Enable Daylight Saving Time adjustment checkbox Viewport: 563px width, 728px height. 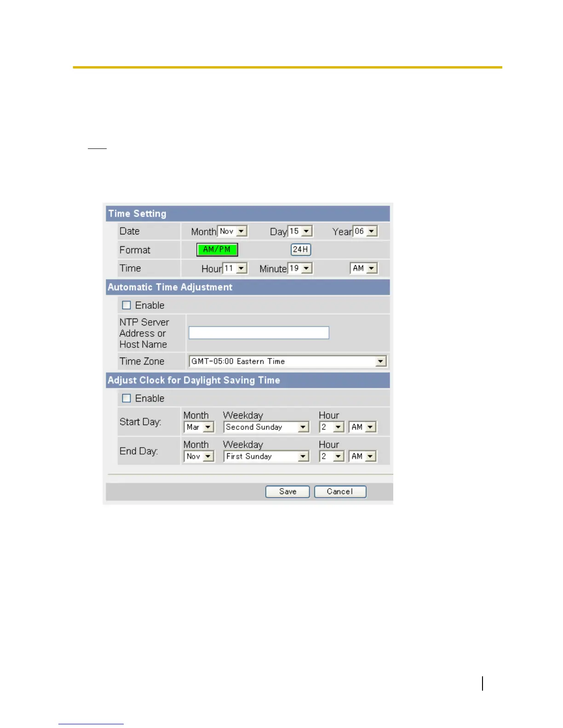[126, 398]
